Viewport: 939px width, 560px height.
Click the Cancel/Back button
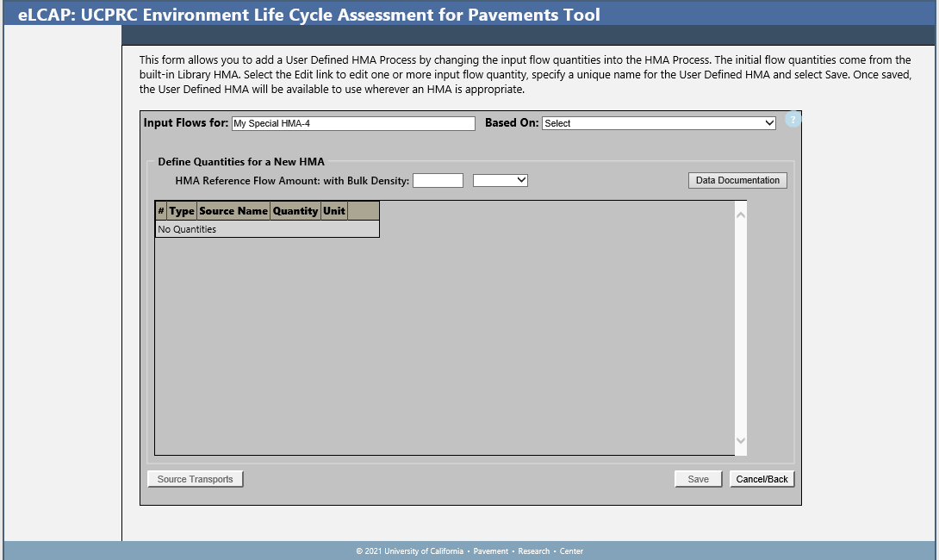coord(762,479)
